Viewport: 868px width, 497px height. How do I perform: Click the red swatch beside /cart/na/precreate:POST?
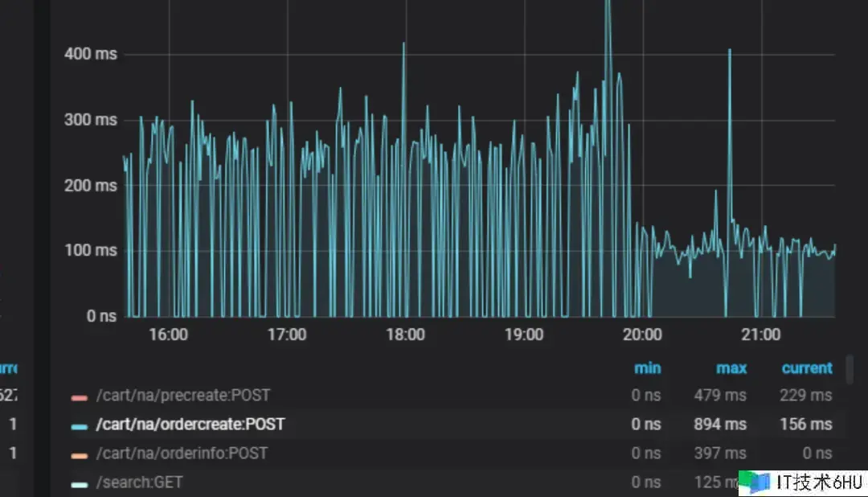point(79,396)
